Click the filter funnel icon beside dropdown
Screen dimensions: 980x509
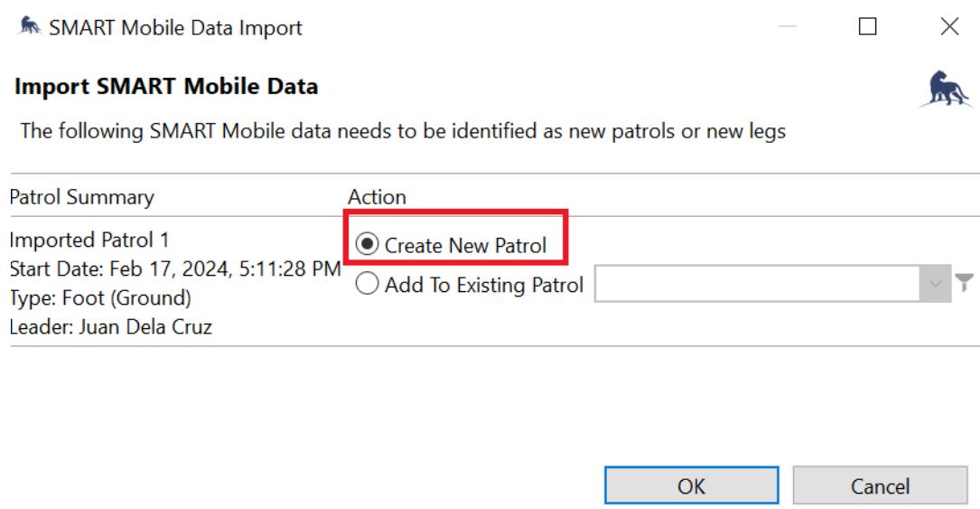pos(966,284)
